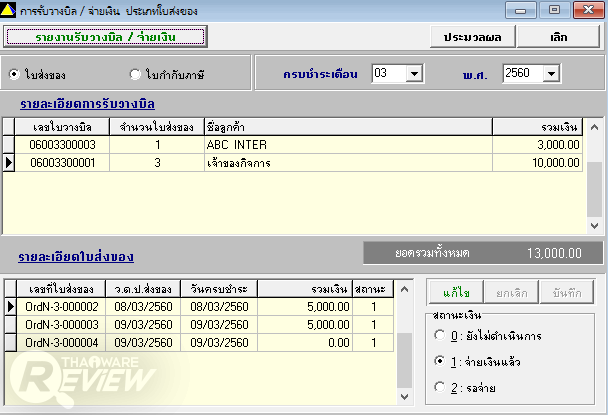Image resolution: width=608 pixels, height=415 pixels.
Task: Open the พ.ศ. year dropdown arrow
Action: pos(551,73)
